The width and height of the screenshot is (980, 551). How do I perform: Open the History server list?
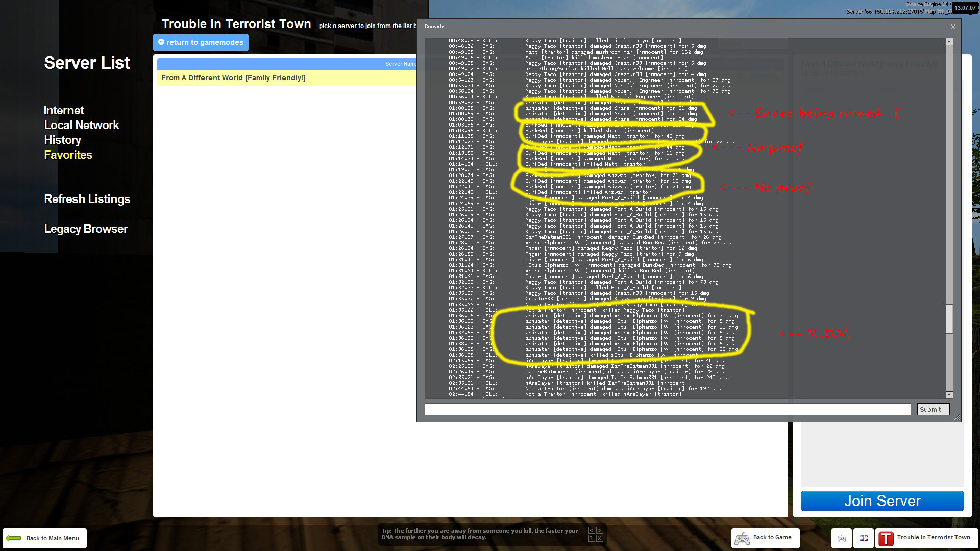(63, 140)
